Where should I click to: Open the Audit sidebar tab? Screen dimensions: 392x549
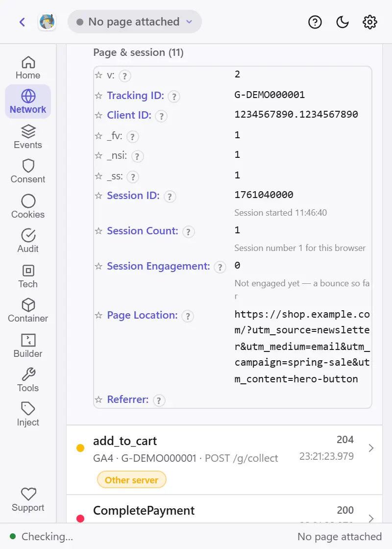[28, 241]
